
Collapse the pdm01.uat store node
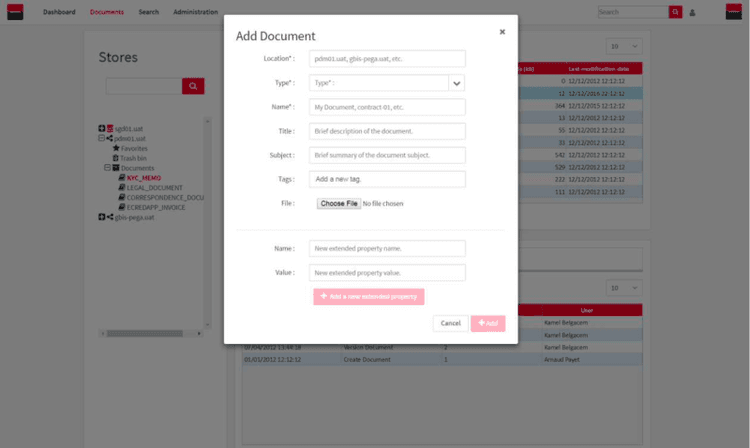click(x=101, y=138)
